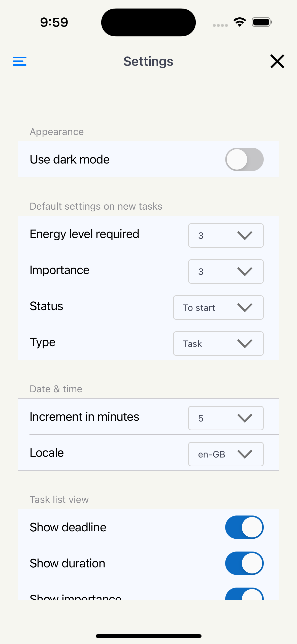Open the Status dropdown showing To start
This screenshot has height=644, width=297.
coord(218,307)
